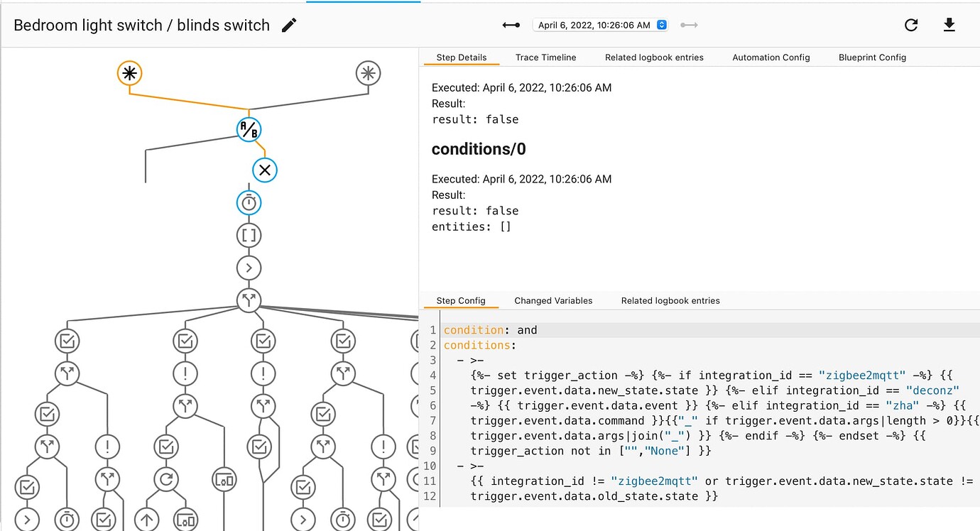Click the Step Details tab
This screenshot has width=980, height=531.
coord(462,58)
